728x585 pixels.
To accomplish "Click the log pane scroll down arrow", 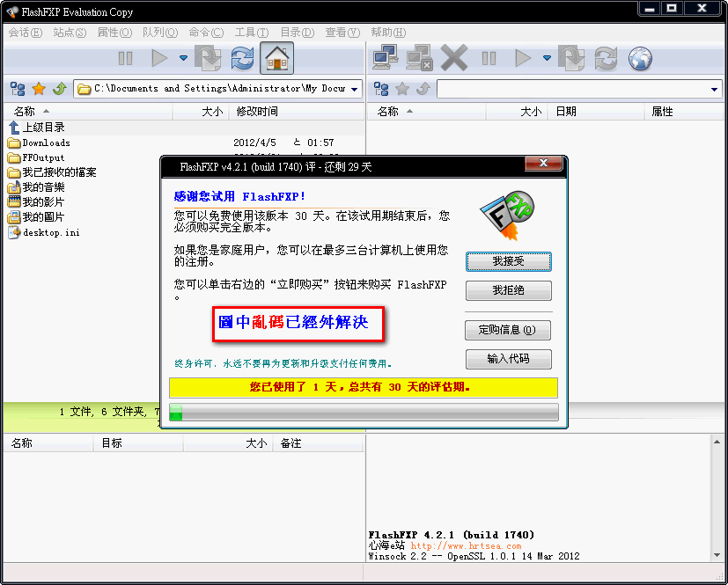I will click(x=717, y=555).
